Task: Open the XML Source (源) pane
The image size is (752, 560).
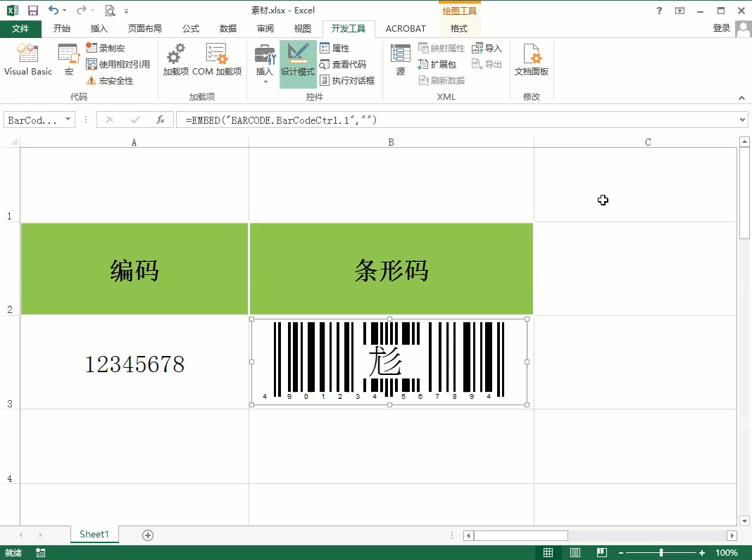Action: pyautogui.click(x=401, y=59)
